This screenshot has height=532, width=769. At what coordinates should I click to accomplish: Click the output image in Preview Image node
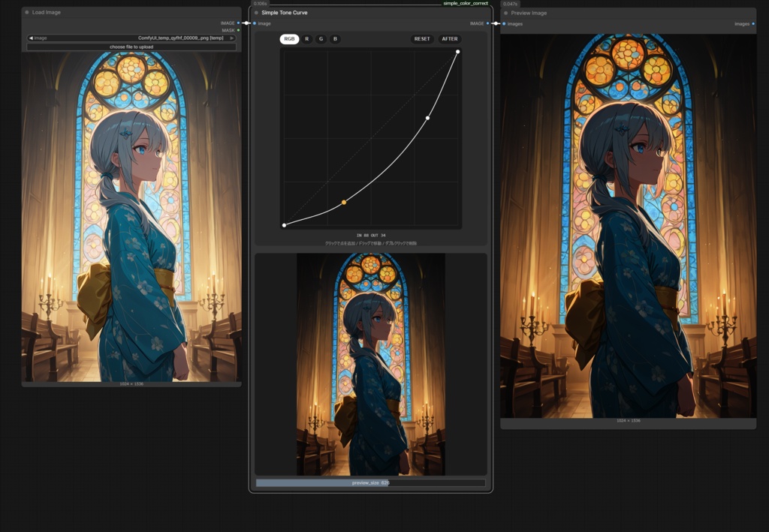629,226
